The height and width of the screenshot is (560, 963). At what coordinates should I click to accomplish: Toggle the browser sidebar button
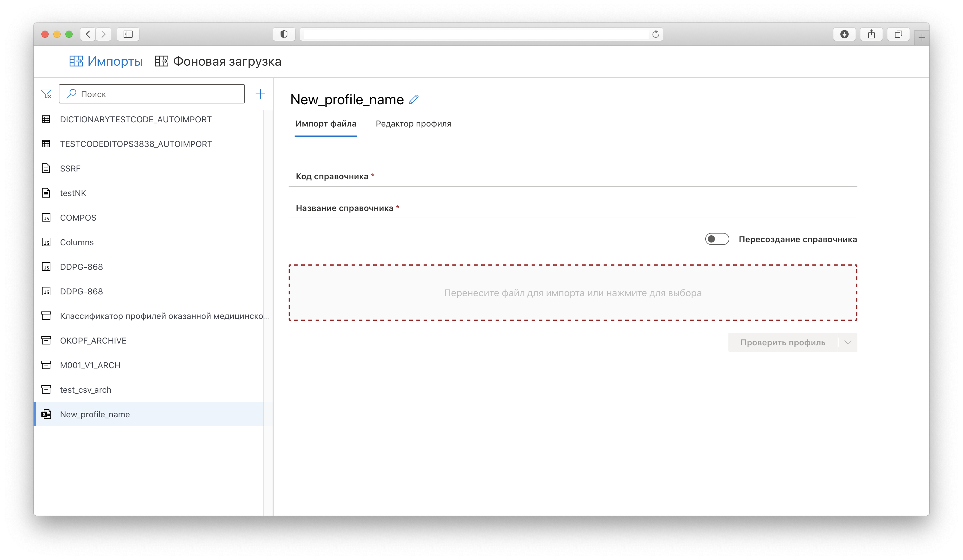[128, 34]
